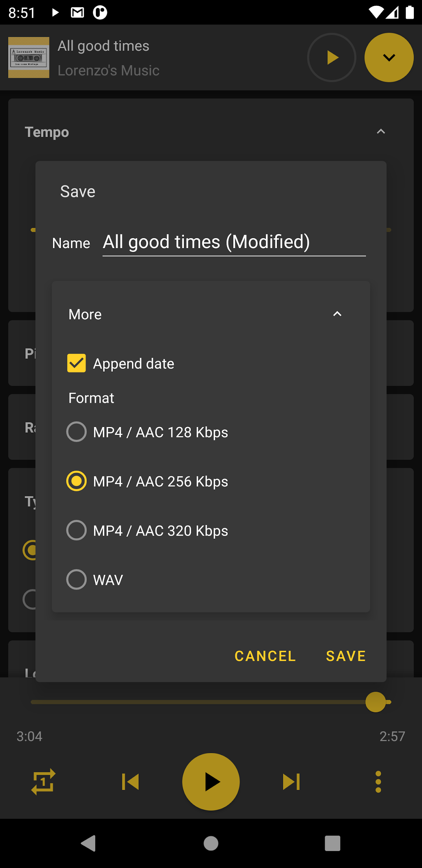This screenshot has height=868, width=422.
Task: Select the WAV format option
Action: click(77, 579)
